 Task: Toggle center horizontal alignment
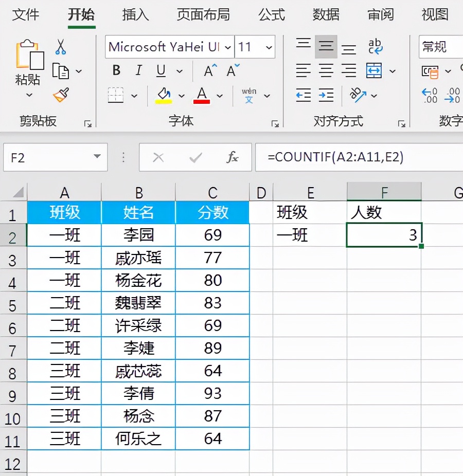point(326,70)
